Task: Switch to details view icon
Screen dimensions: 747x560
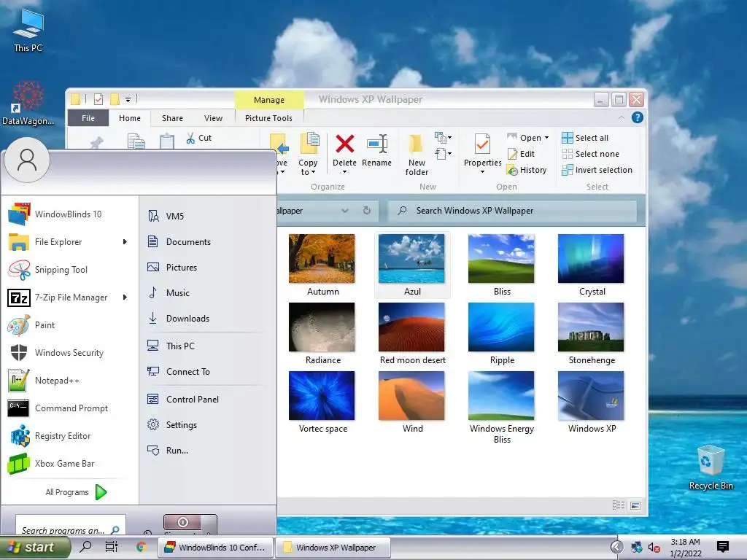Action: pyautogui.click(x=619, y=505)
